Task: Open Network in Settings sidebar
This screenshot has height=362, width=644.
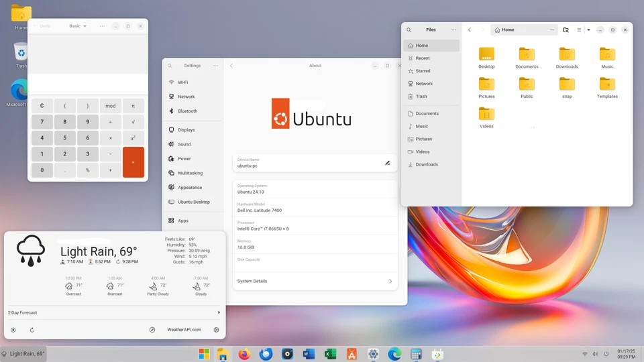Action: [x=193, y=97]
